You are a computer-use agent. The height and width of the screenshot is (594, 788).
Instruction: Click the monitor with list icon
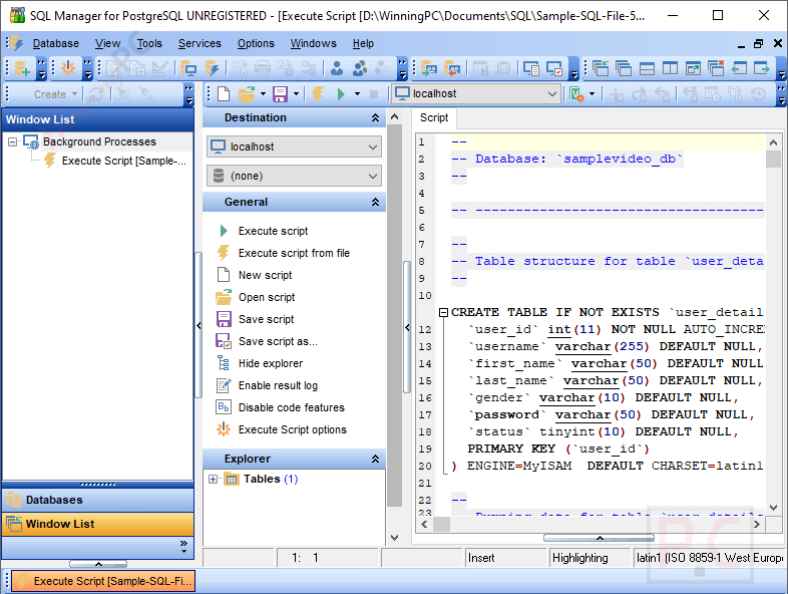point(531,68)
